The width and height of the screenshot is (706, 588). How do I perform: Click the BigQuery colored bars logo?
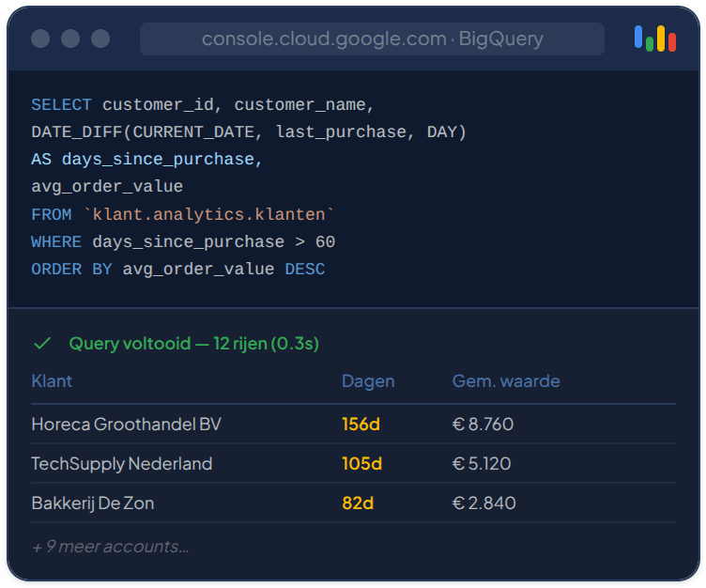(x=654, y=39)
